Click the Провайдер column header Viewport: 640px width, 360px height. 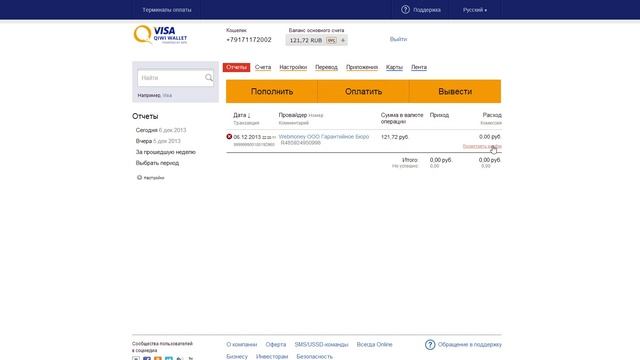pos(293,115)
